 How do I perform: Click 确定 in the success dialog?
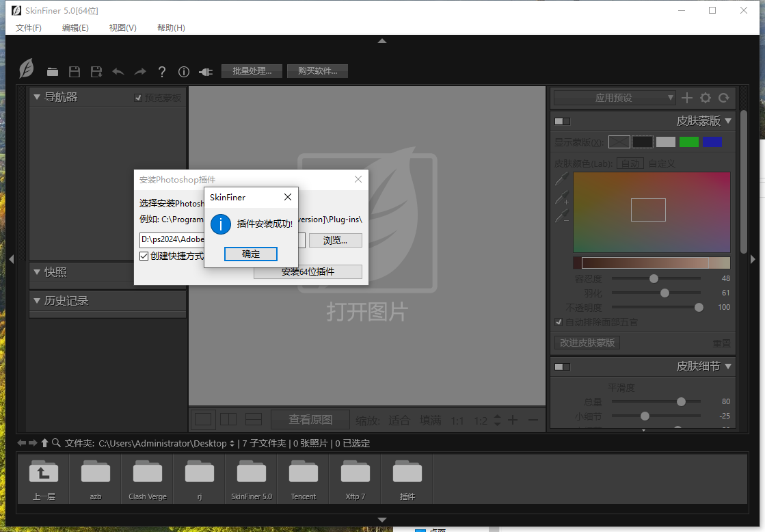click(x=251, y=254)
